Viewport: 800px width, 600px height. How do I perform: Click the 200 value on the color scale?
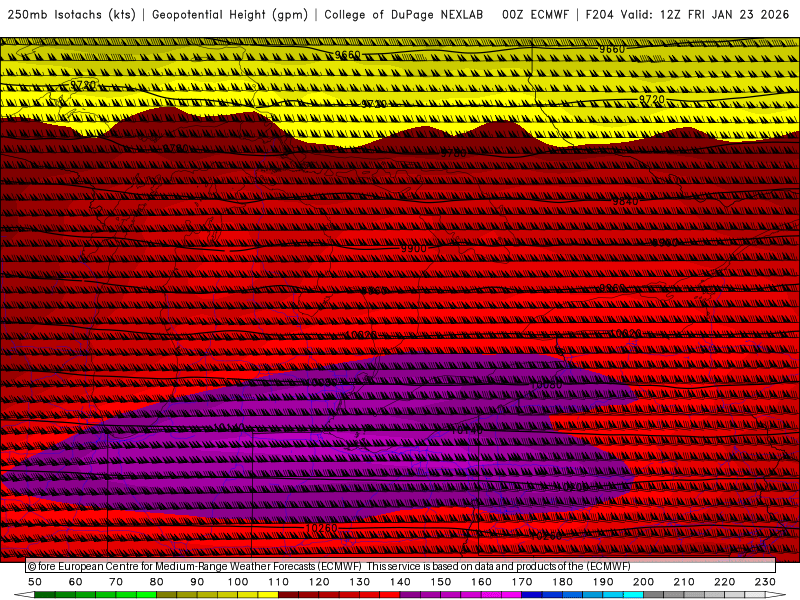pos(643,582)
